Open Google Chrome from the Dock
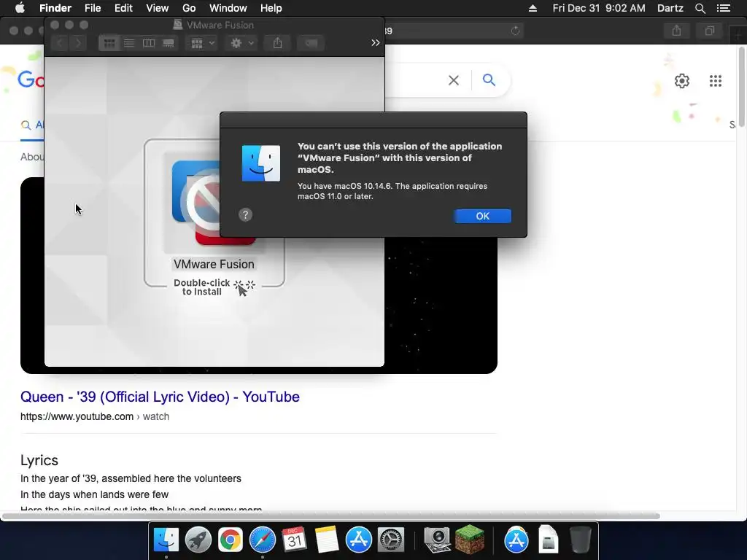This screenshot has height=560, width=747. pos(230,540)
